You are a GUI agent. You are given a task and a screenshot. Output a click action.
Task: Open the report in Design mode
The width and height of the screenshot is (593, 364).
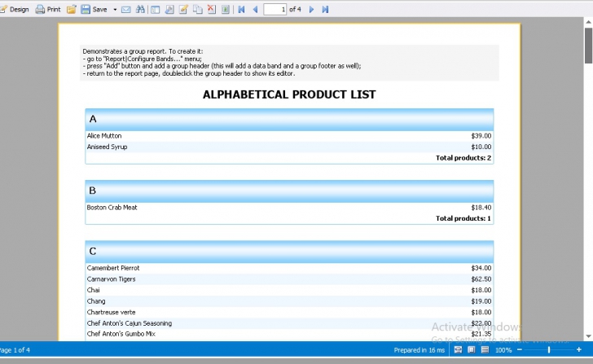pos(15,10)
